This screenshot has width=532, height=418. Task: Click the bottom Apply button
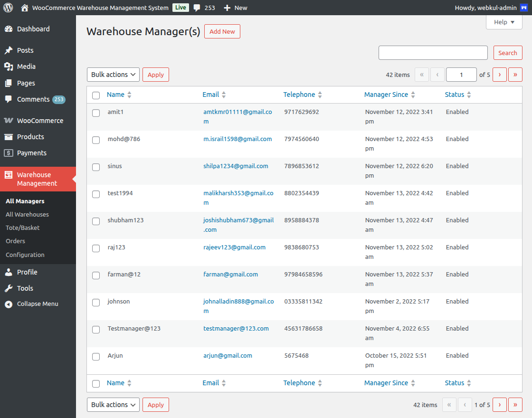pyautogui.click(x=156, y=405)
